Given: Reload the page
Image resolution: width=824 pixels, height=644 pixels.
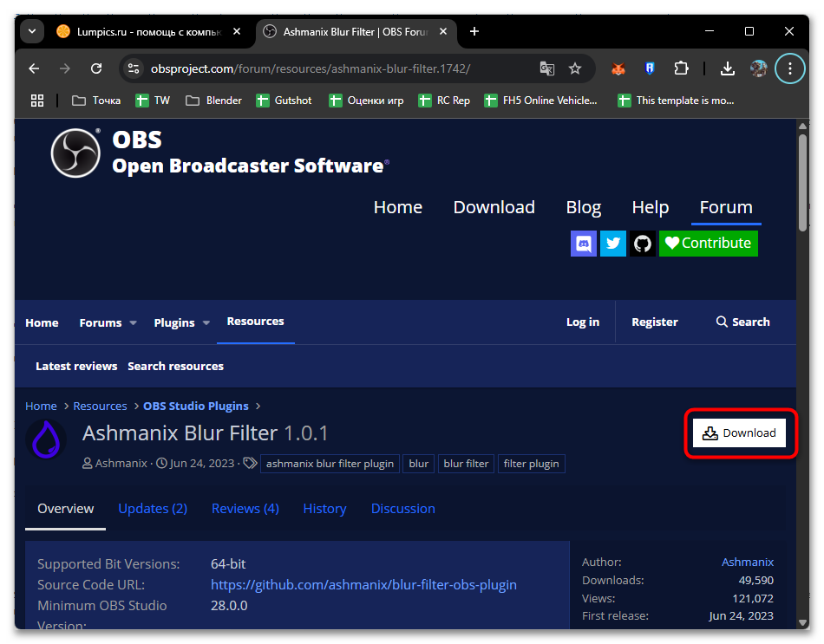Looking at the screenshot, I should point(96,68).
